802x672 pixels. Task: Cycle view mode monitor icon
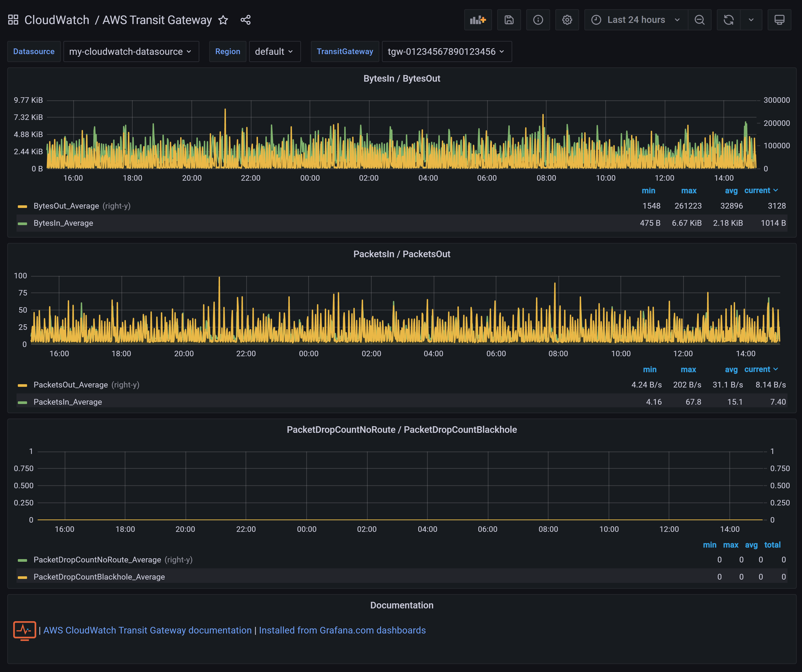[779, 20]
